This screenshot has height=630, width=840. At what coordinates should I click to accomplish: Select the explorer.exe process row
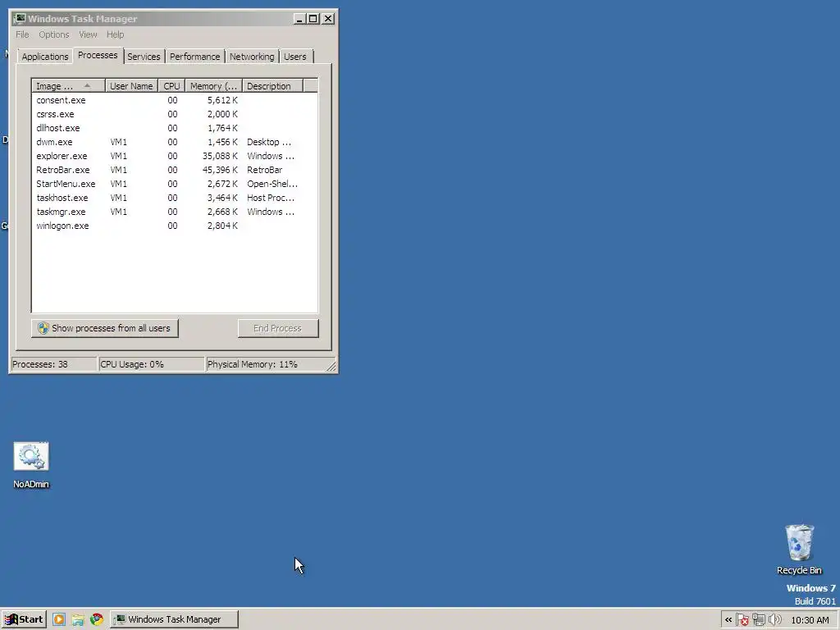point(175,156)
